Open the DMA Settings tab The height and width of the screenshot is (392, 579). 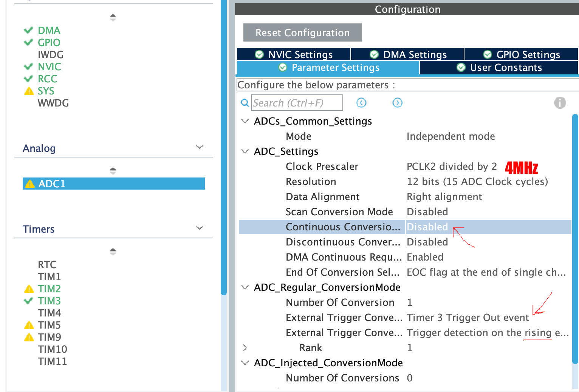[408, 54]
